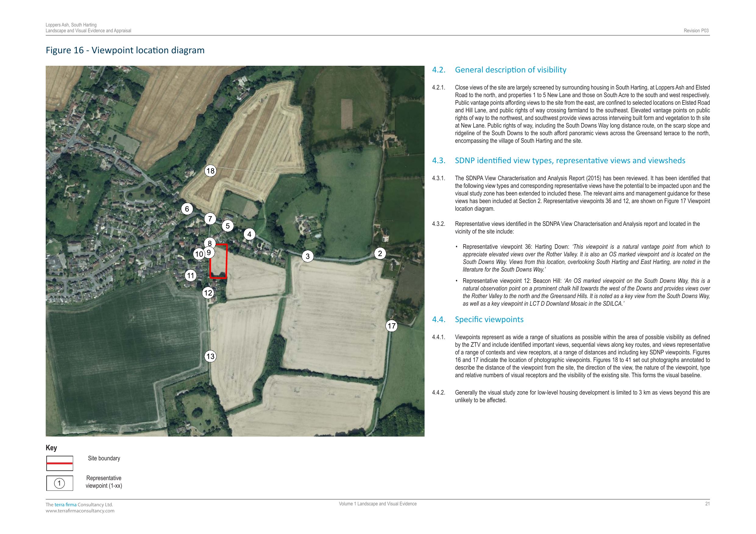Viewport: 756px width, 534px height.
Task: Select viewpoint marker 7
Action: point(210,219)
